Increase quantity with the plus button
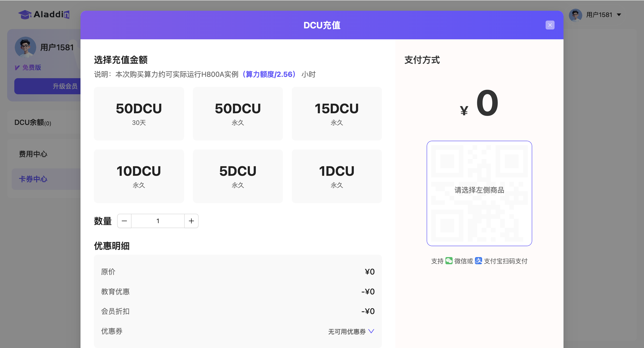The height and width of the screenshot is (348, 644). pyautogui.click(x=191, y=221)
